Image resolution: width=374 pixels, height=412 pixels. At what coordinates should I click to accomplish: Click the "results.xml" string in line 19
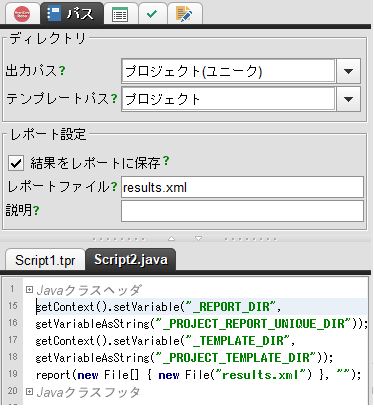pyautogui.click(x=261, y=375)
